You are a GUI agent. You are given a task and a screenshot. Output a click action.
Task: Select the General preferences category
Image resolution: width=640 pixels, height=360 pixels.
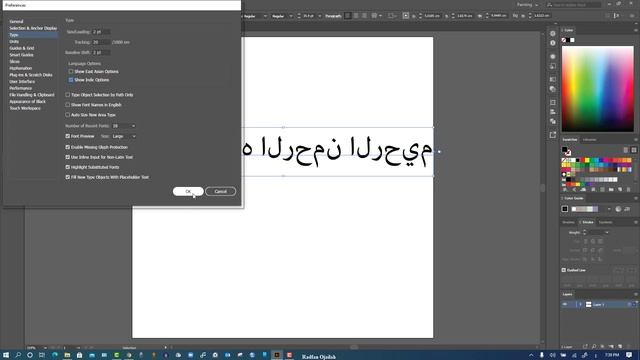click(x=16, y=21)
